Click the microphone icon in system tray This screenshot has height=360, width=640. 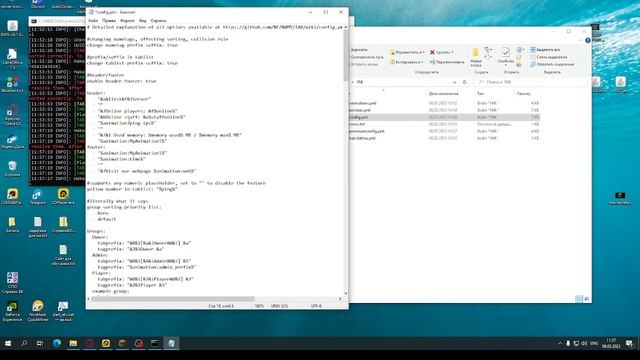(x=568, y=343)
